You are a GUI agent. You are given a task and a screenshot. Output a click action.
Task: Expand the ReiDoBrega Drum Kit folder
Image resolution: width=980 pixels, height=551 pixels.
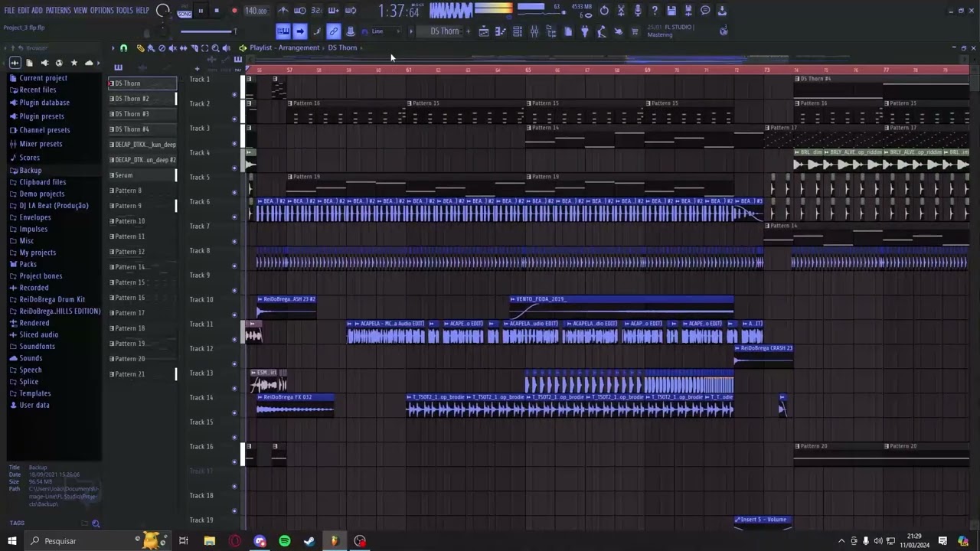[52, 299]
